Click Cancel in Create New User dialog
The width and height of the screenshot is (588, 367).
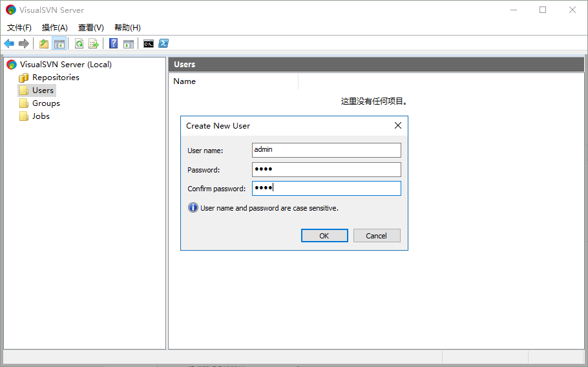pyautogui.click(x=377, y=236)
